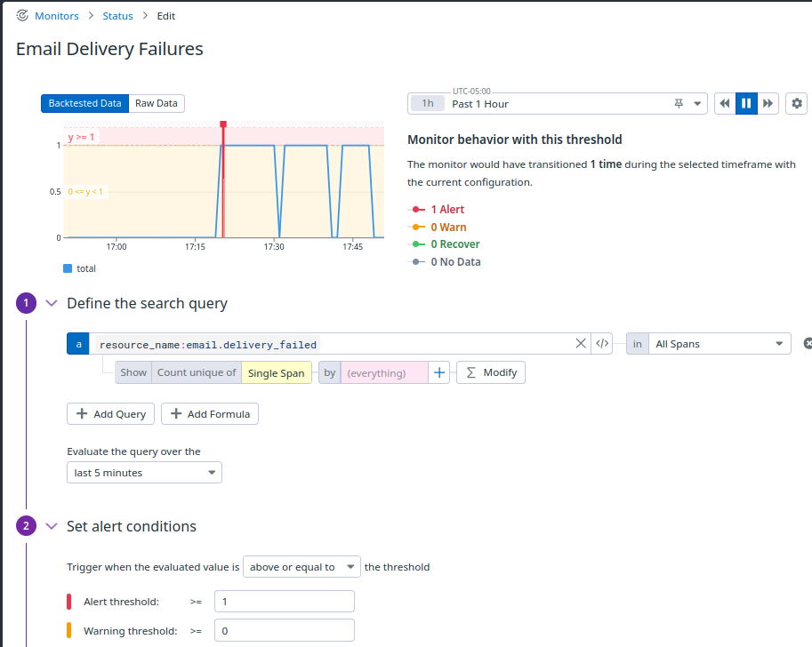The image size is (812, 647).
Task: Click the query label a badge
Action: 78,344
